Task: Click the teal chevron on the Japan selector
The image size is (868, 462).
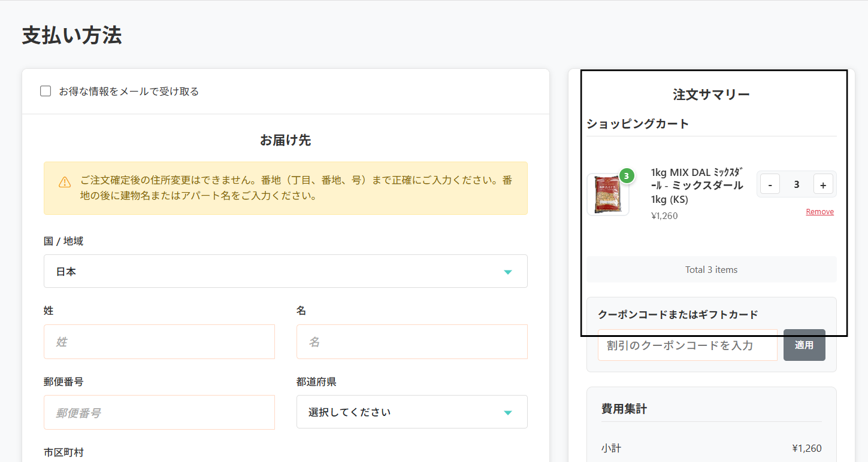Action: (507, 271)
